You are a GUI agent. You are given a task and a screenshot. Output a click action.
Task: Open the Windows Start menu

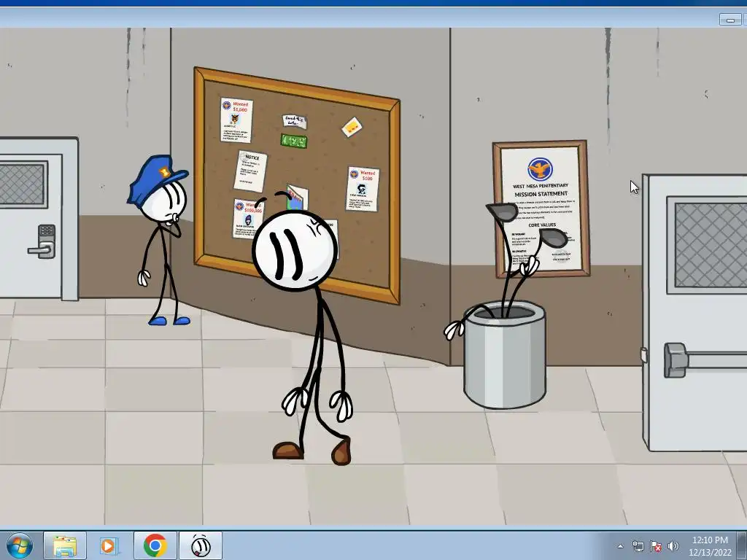tap(20, 546)
